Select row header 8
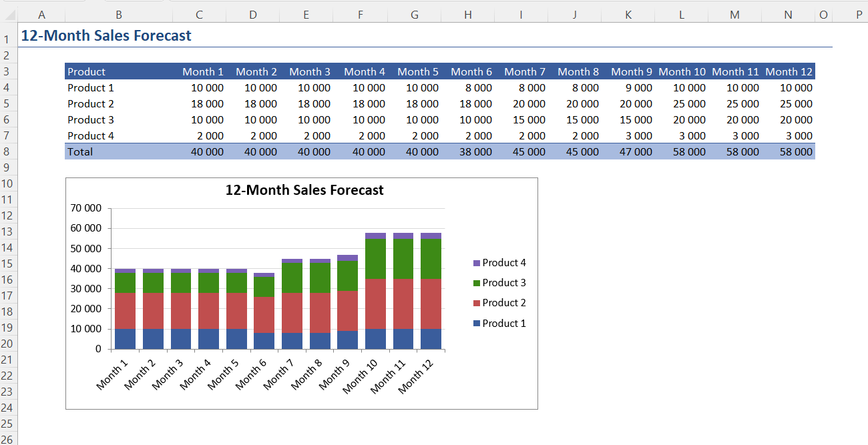The width and height of the screenshot is (868, 445). coord(7,151)
